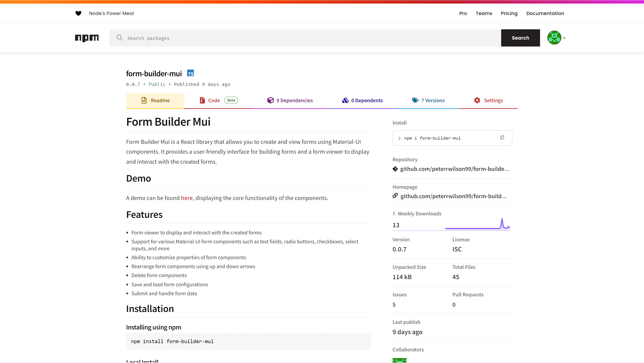Image resolution: width=644 pixels, height=363 pixels.
Task: Click the collaborator avatar at page bottom
Action: 399,361
